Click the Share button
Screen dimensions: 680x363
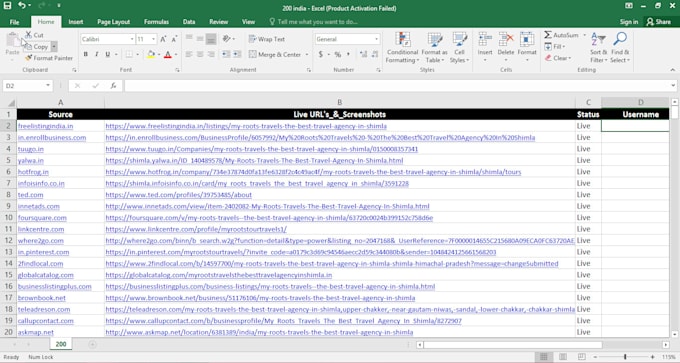(x=658, y=22)
